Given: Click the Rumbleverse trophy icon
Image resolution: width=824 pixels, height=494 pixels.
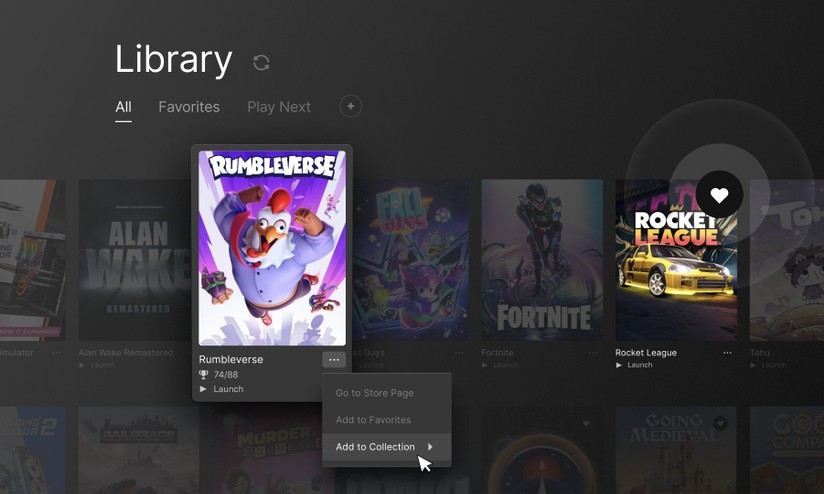Looking at the screenshot, I should click(x=203, y=374).
